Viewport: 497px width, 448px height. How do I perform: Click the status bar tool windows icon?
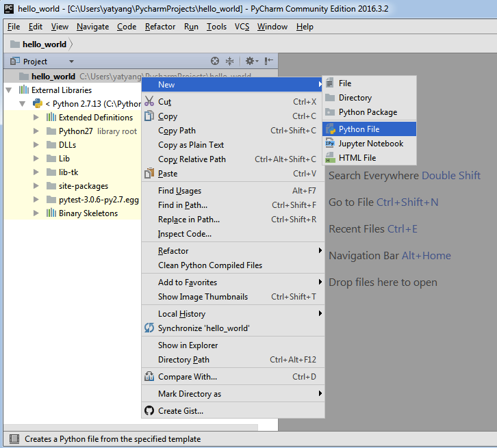click(14, 439)
